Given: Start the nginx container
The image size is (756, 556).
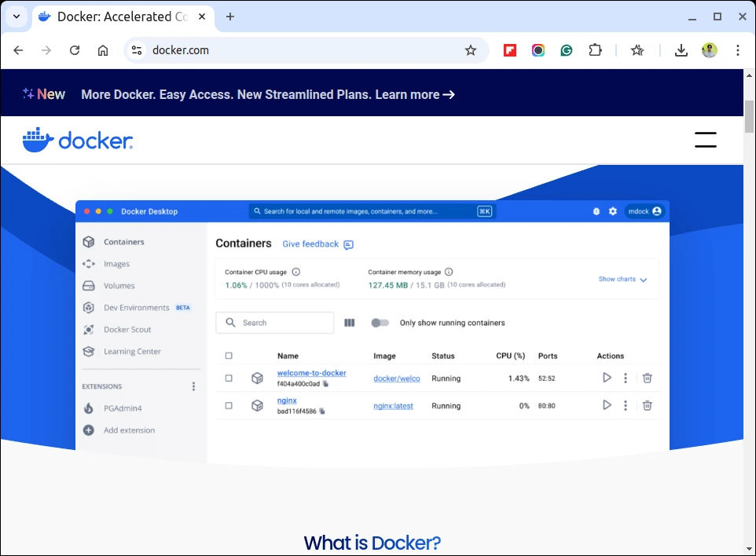Looking at the screenshot, I should [x=607, y=405].
